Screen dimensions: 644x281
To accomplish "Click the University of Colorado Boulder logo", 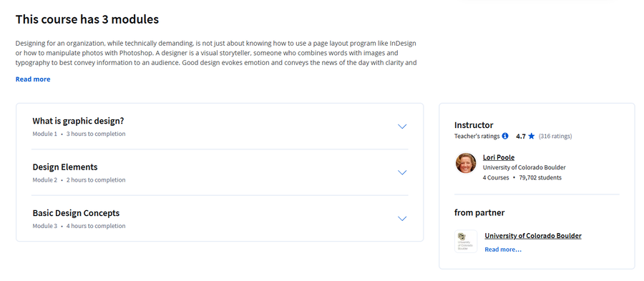I will [x=466, y=241].
